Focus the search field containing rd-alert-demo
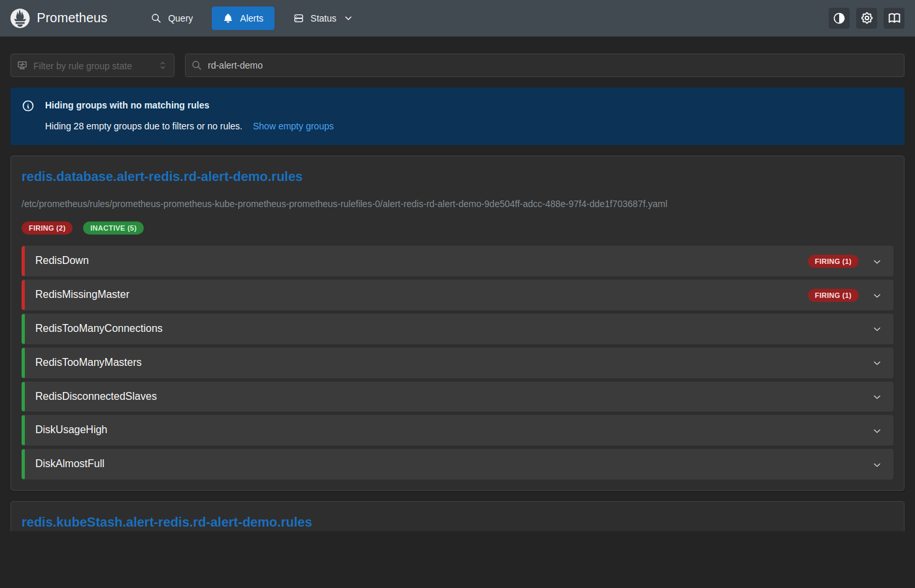This screenshot has height=588, width=915. 544,65
